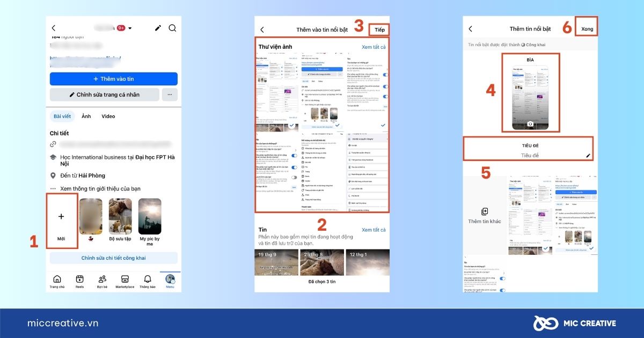Viewport: 644px width, 338px height.
Task: Open Marketplace in bottom navigation
Action: [x=125, y=282]
